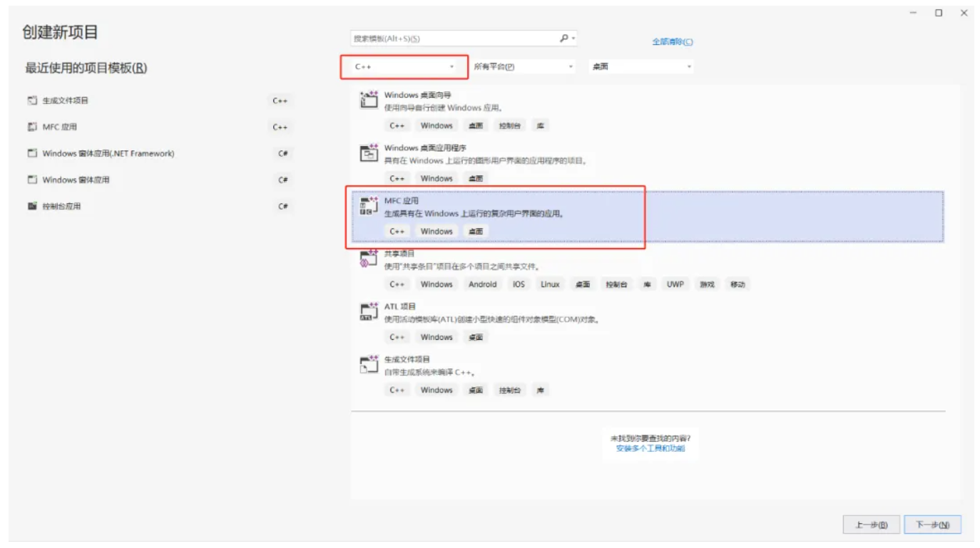Select the 生成文件项目 icon in template list

tap(368, 364)
